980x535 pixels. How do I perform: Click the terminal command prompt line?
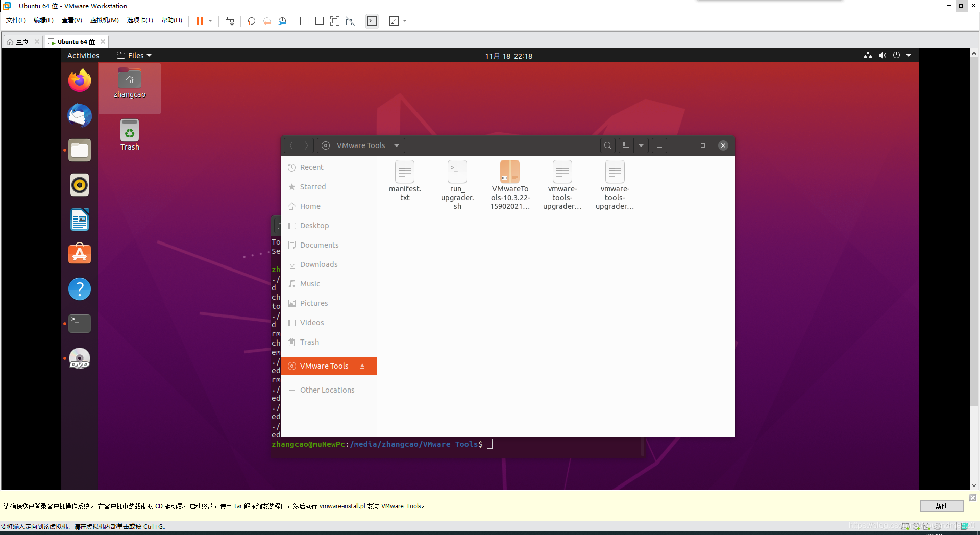(x=382, y=444)
